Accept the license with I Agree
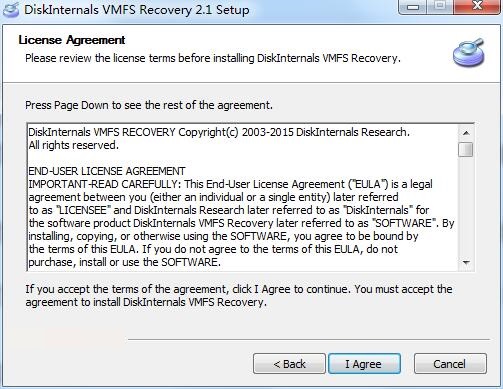This screenshot has width=503, height=389. [364, 364]
